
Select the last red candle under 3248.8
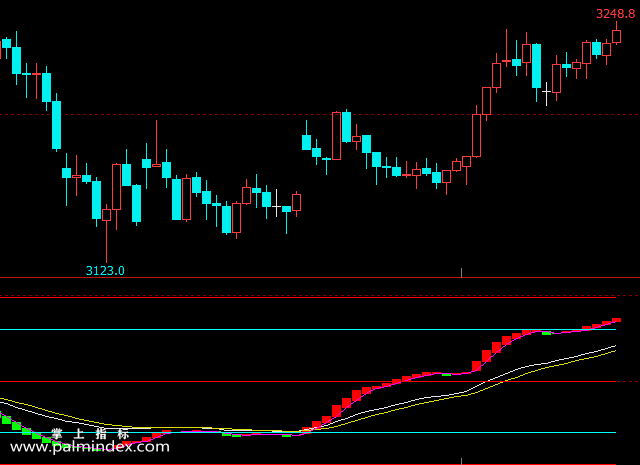[616, 33]
